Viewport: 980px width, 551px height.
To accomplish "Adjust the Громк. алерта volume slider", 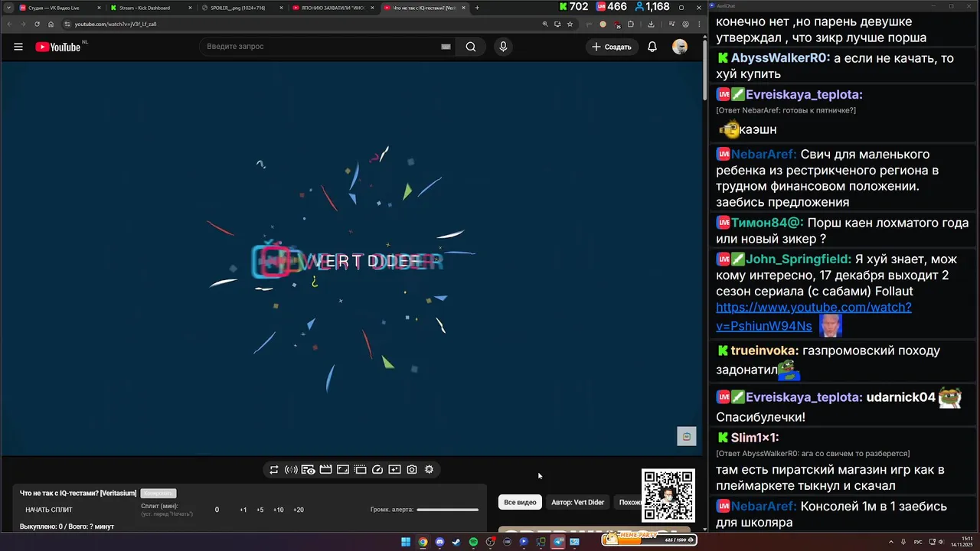I will [448, 510].
